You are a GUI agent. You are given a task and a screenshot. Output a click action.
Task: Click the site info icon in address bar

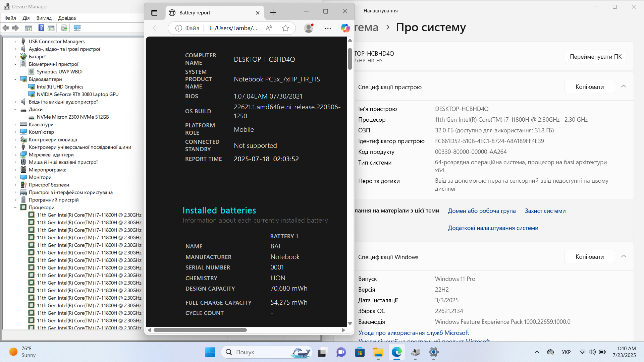point(179,28)
